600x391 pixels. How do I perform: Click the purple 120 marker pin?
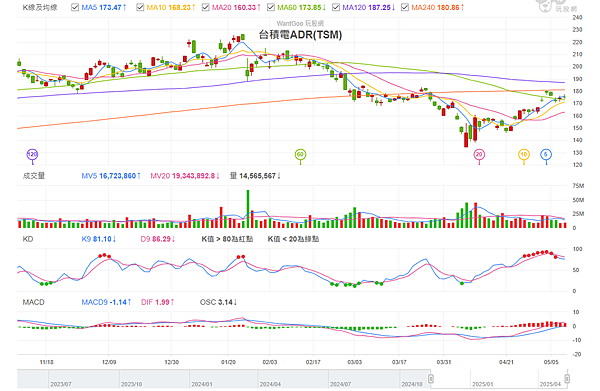pyautogui.click(x=32, y=155)
